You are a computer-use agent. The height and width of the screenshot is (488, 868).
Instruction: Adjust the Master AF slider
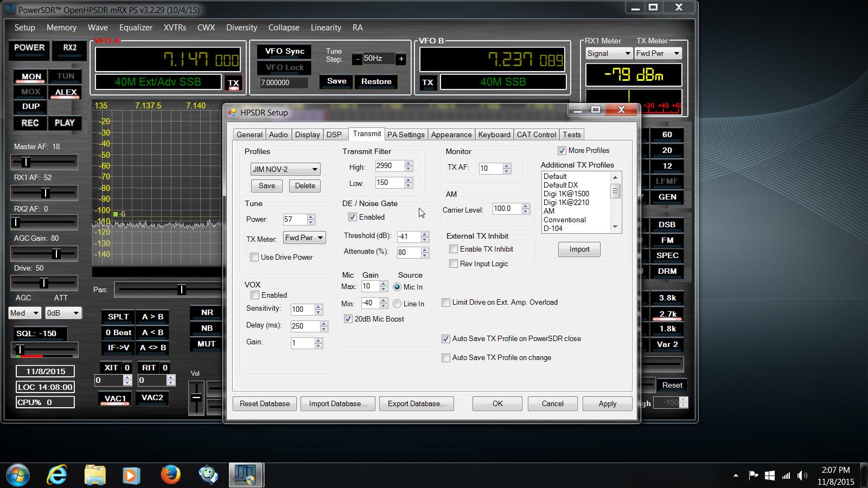point(44,162)
